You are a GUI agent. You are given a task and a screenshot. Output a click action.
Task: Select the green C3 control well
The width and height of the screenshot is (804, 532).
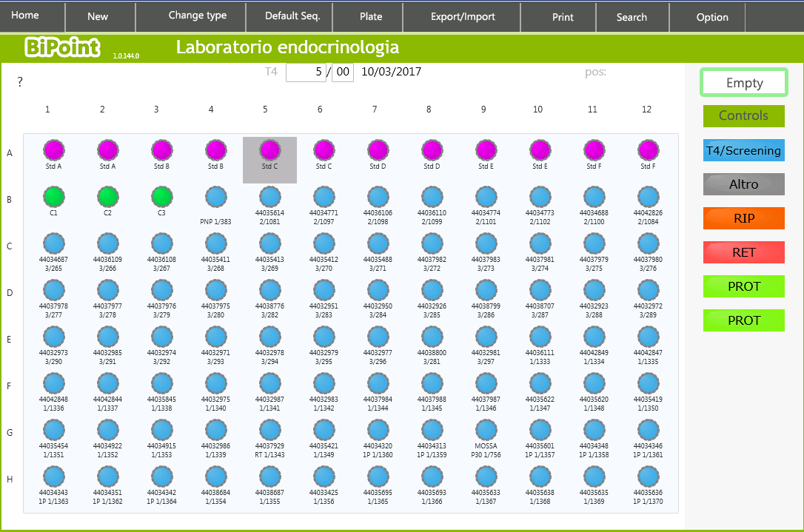point(162,197)
